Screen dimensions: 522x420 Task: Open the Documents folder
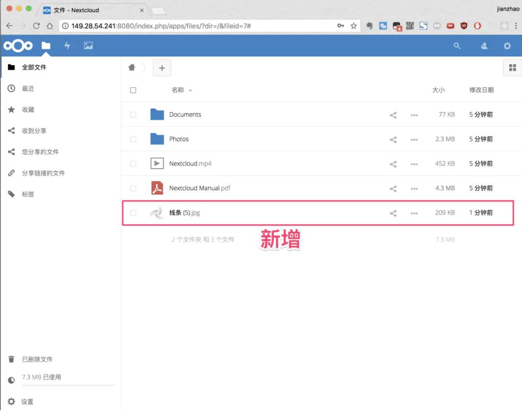tap(185, 115)
